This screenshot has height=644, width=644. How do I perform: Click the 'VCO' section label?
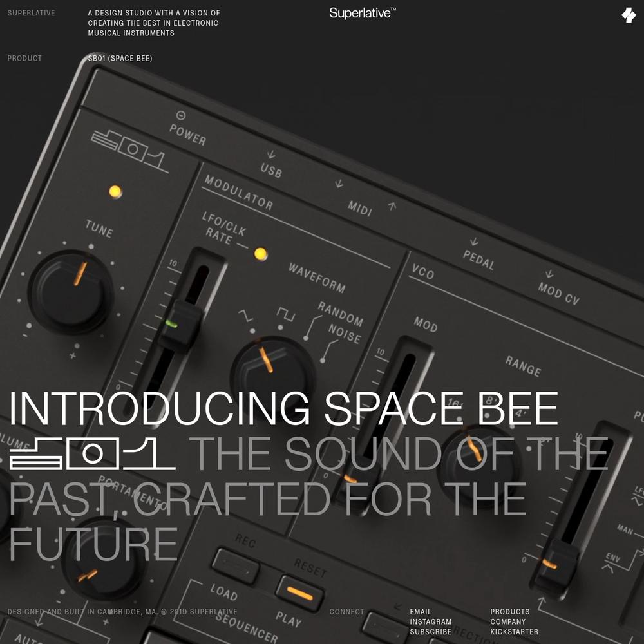pyautogui.click(x=422, y=272)
